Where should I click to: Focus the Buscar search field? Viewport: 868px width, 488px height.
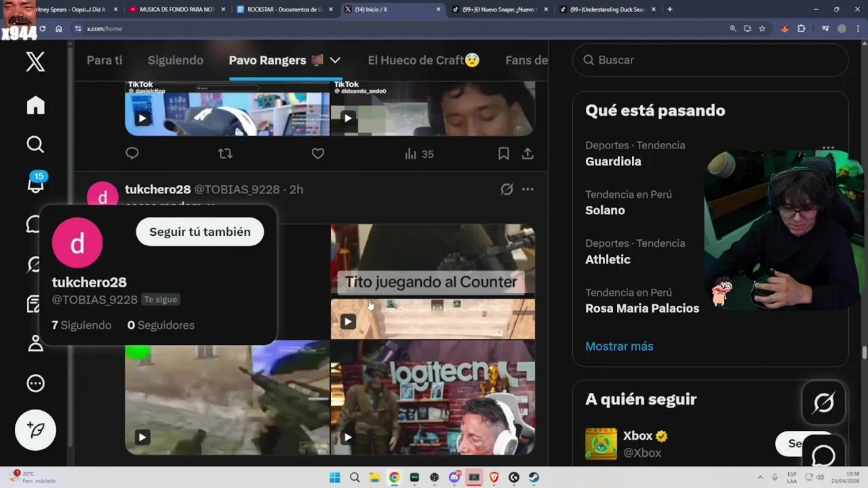(x=710, y=60)
